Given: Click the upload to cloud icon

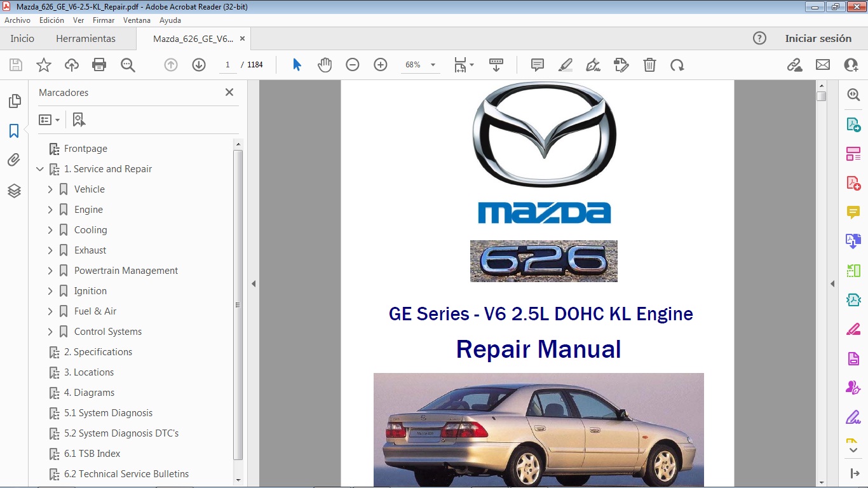Looking at the screenshot, I should [x=72, y=65].
